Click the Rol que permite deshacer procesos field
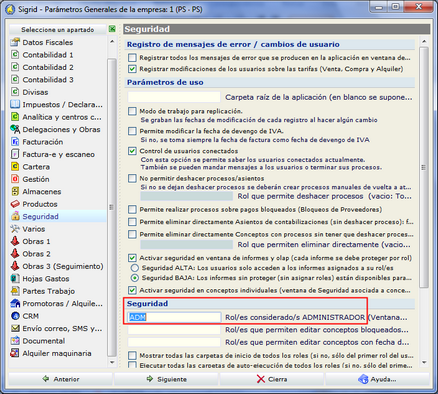 [x=186, y=196]
